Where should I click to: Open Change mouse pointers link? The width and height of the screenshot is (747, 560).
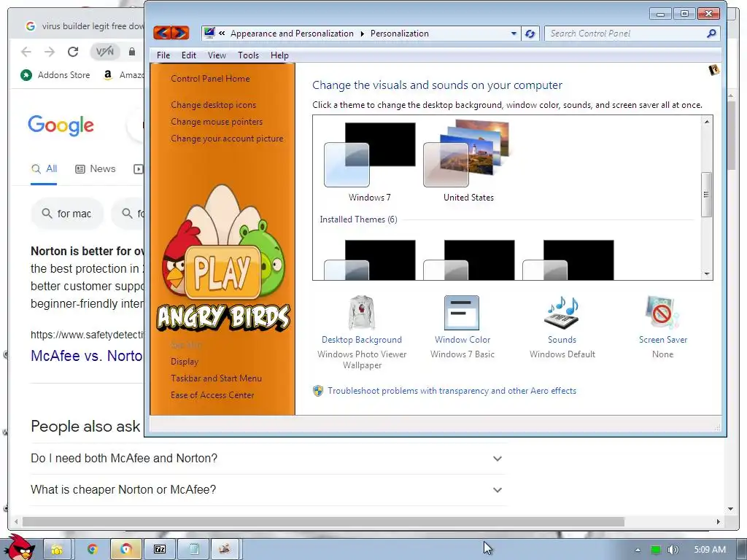(217, 122)
